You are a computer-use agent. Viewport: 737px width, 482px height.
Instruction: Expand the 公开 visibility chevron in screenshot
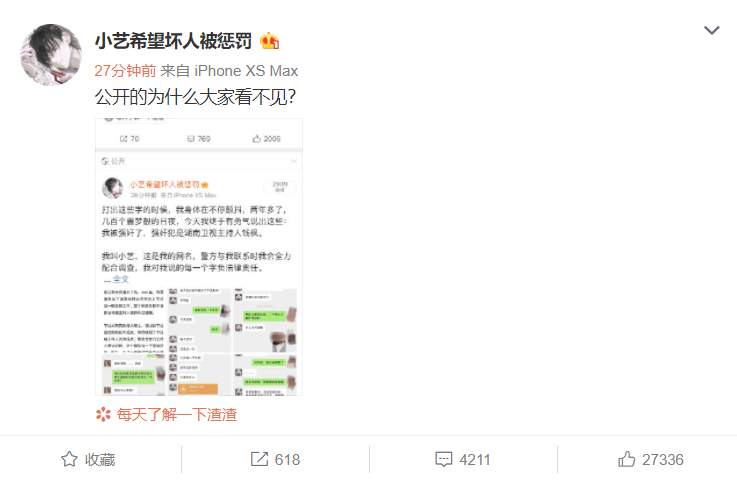[294, 161]
